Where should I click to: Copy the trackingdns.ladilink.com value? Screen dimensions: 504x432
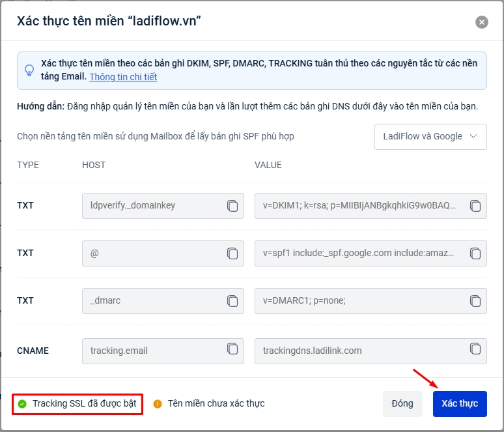[x=475, y=348]
